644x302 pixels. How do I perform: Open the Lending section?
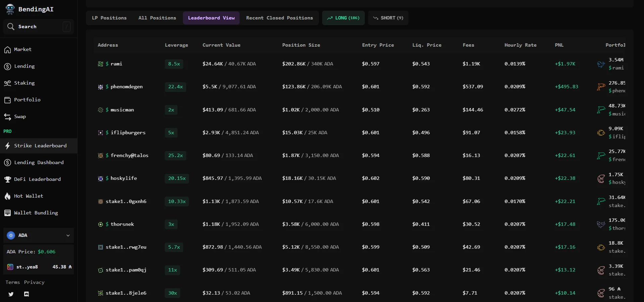click(x=24, y=66)
